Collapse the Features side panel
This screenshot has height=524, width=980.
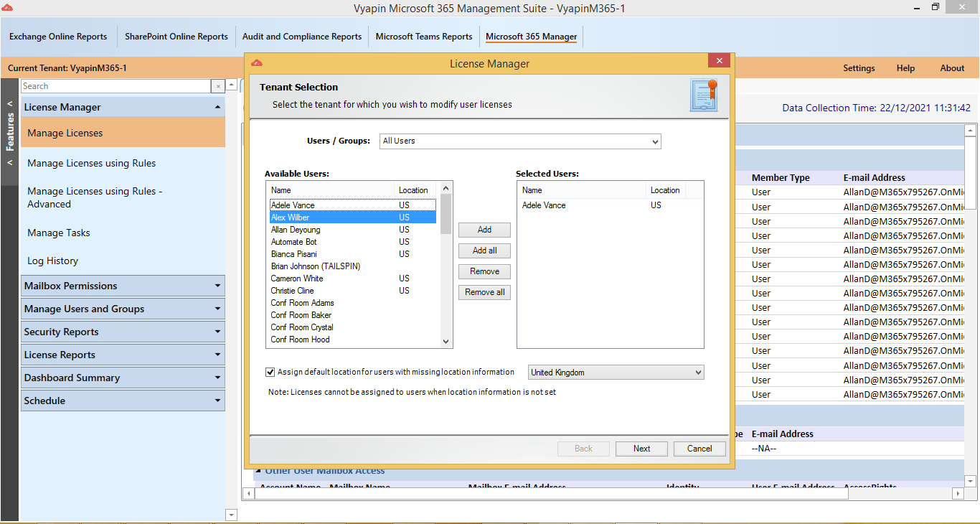[x=10, y=132]
